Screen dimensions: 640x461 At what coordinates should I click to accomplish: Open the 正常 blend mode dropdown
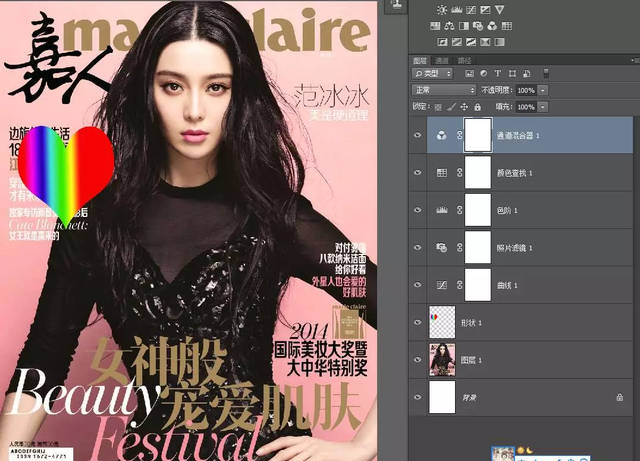click(444, 90)
